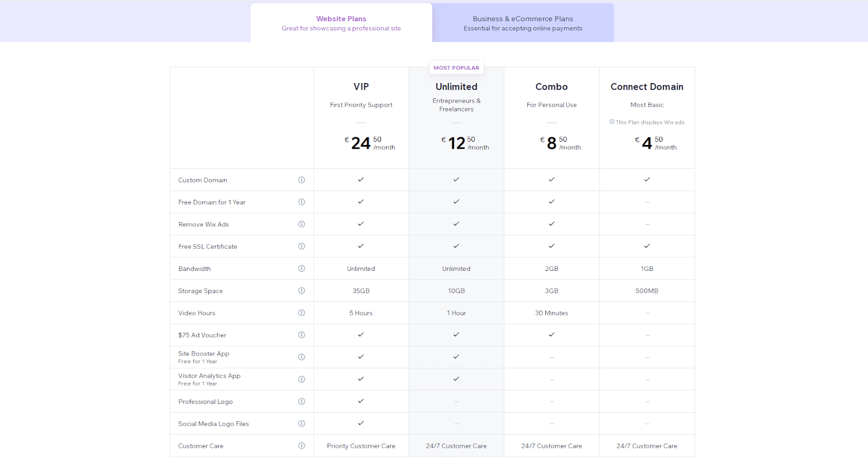Click info icon beside 'This Plan displays Wix ads'
This screenshot has width=868, height=468.
tap(612, 122)
